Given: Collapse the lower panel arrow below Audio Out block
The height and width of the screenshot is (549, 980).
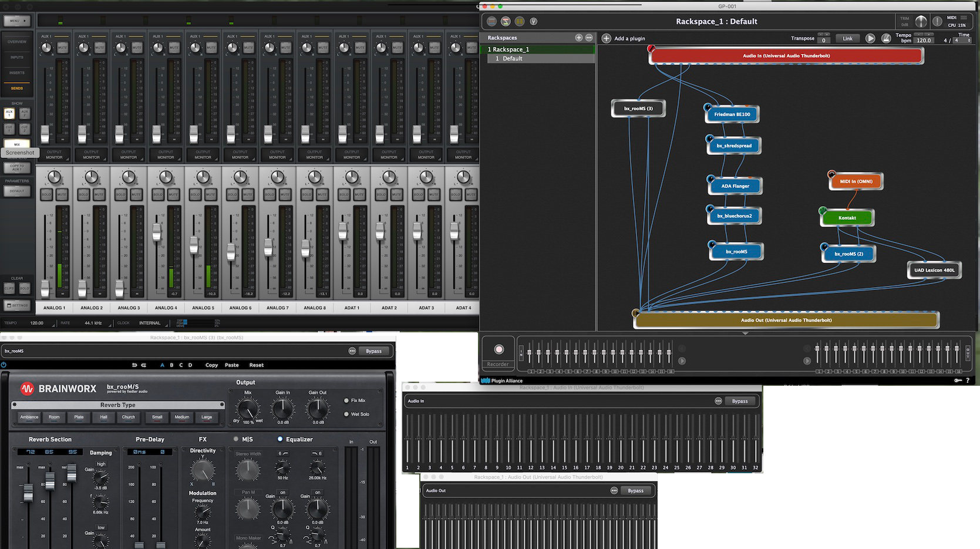Looking at the screenshot, I should click(745, 334).
